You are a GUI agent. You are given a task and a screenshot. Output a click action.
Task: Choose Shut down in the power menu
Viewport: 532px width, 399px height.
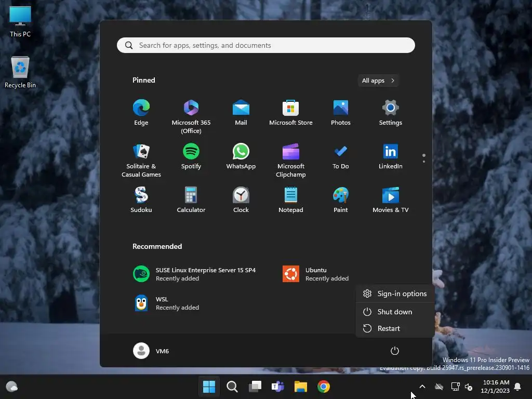pyautogui.click(x=395, y=312)
